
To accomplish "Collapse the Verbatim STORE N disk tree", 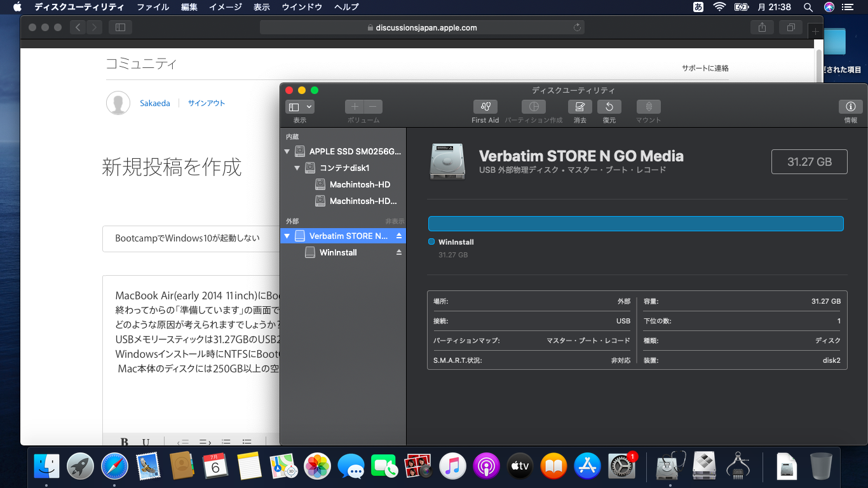I will click(x=287, y=236).
